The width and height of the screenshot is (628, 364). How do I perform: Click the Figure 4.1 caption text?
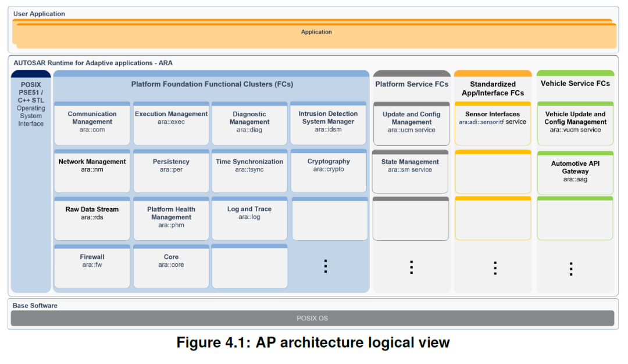pos(313,343)
